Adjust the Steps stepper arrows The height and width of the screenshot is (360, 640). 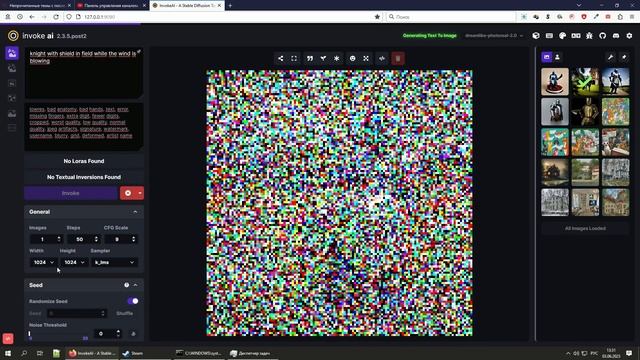tap(96, 239)
